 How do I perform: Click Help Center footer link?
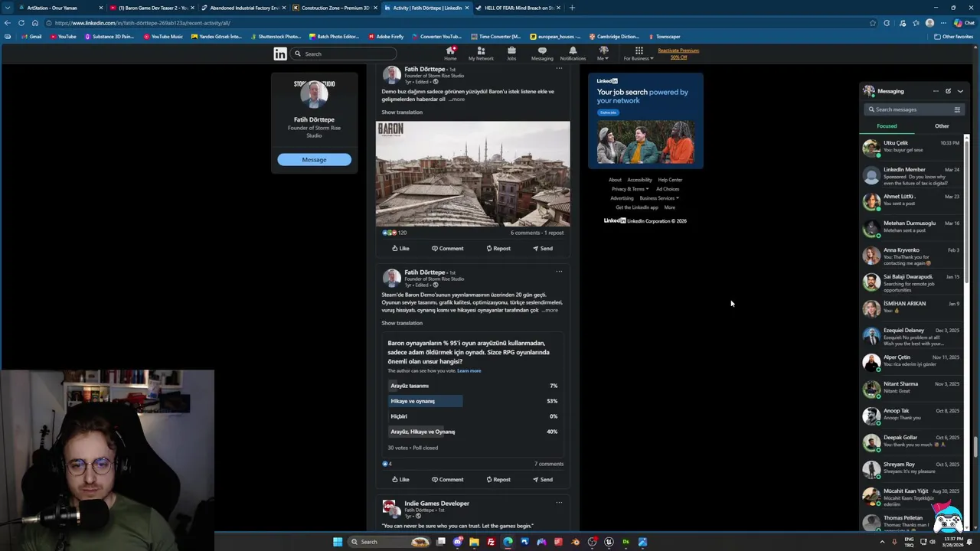(x=670, y=180)
